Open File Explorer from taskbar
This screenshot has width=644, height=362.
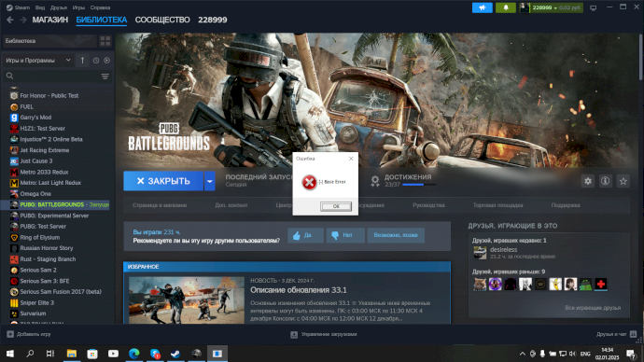tap(72, 354)
